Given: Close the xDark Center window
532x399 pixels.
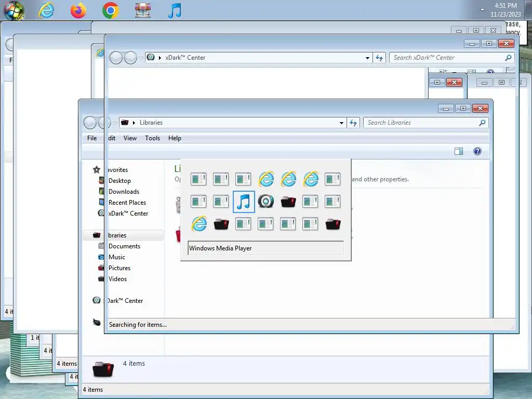Looking at the screenshot, I should click(x=506, y=44).
